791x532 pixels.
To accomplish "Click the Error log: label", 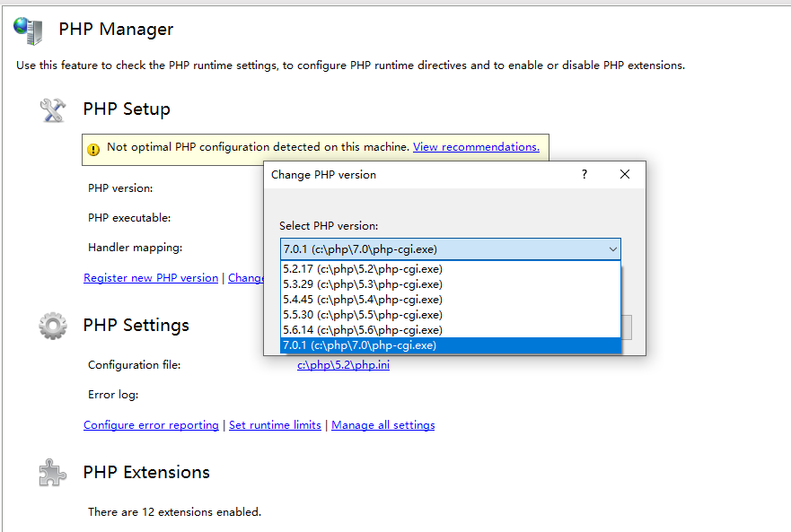I will point(113,395).
